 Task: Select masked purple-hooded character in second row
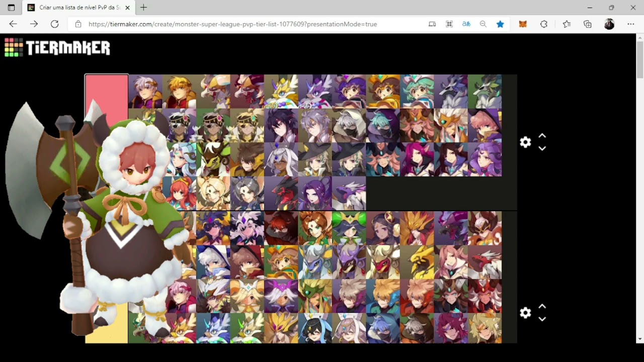pyautogui.click(x=383, y=126)
